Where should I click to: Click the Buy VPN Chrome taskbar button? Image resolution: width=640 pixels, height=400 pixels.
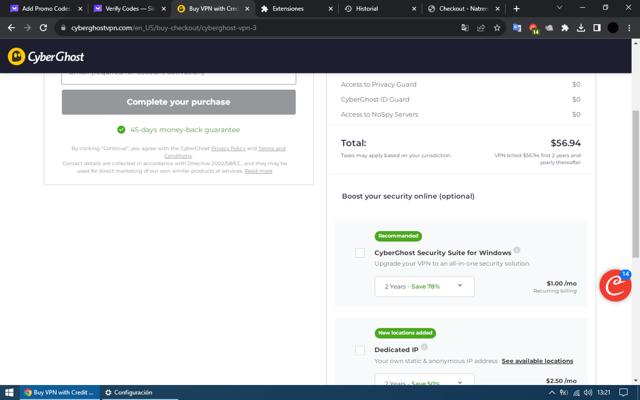[x=60, y=392]
